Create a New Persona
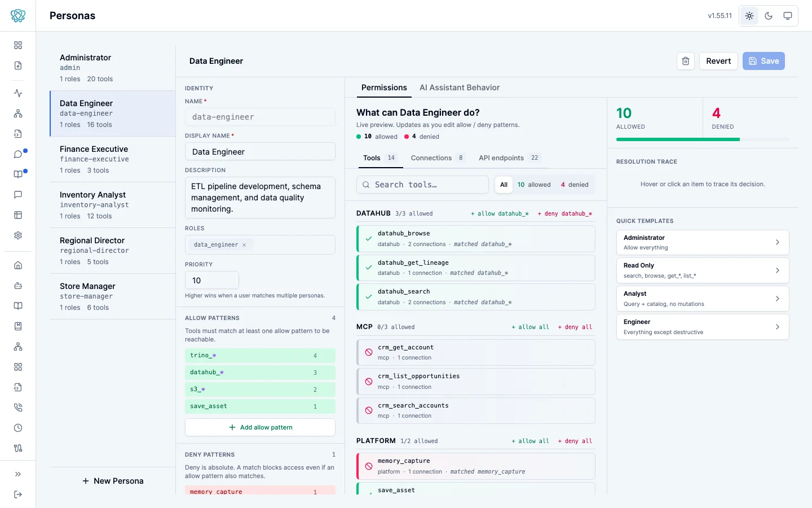 coord(113,481)
